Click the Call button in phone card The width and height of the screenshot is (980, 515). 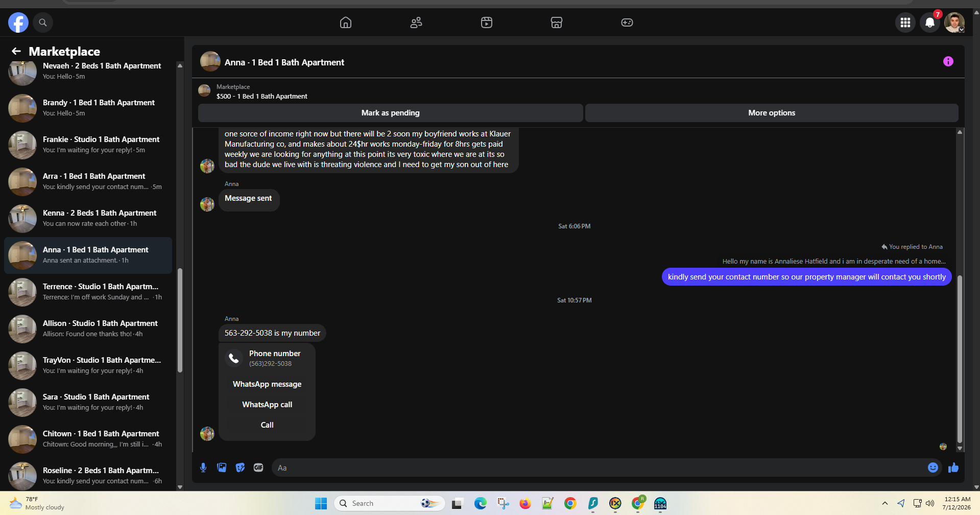(267, 425)
